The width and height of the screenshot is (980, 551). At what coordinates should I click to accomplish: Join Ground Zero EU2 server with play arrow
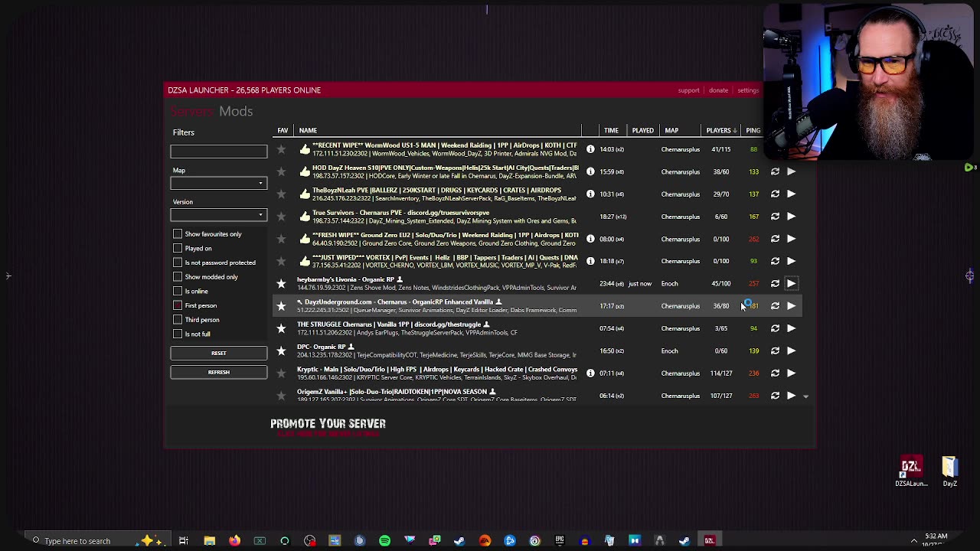tap(791, 239)
